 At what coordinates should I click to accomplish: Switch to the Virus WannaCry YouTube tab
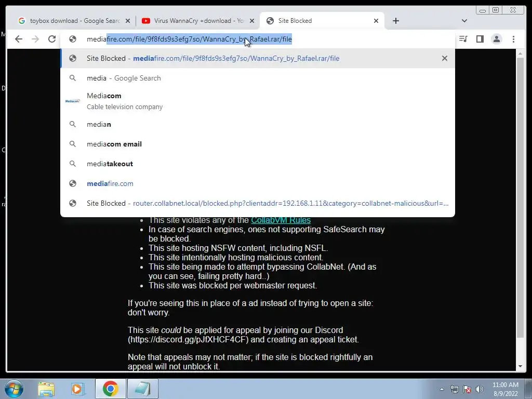click(198, 21)
